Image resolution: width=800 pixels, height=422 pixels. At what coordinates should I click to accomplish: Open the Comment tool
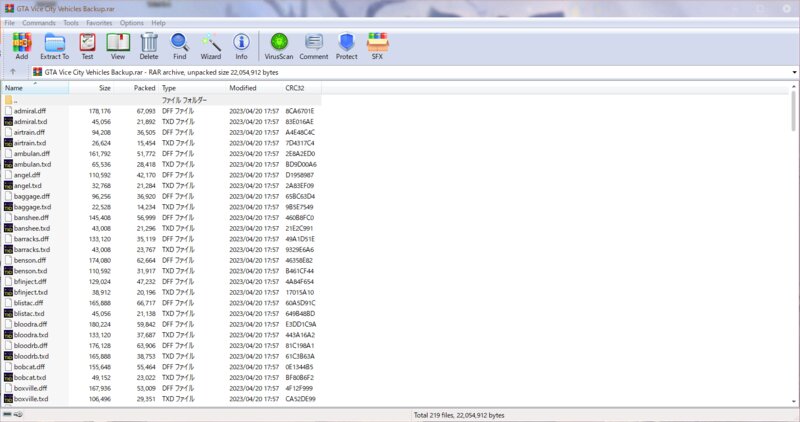tap(314, 46)
